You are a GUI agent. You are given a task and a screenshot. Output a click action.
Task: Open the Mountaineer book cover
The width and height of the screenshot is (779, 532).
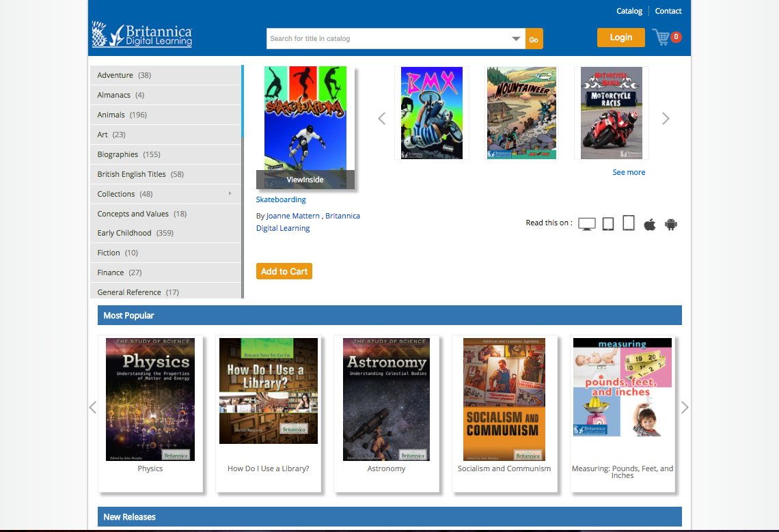[x=521, y=113]
